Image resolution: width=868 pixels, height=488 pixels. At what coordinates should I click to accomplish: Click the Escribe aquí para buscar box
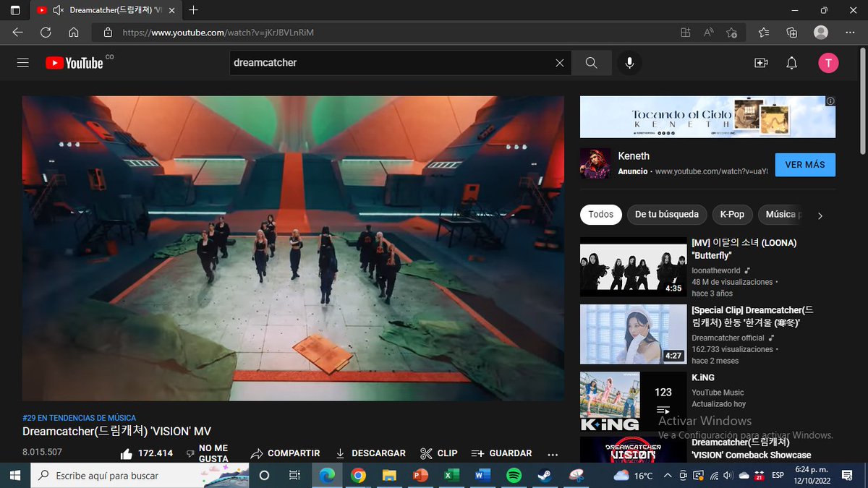[x=139, y=475]
